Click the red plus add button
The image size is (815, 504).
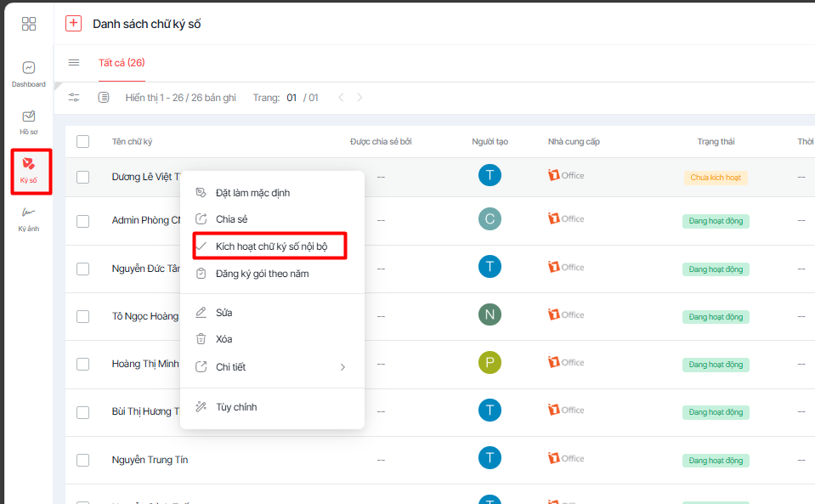[x=73, y=24]
